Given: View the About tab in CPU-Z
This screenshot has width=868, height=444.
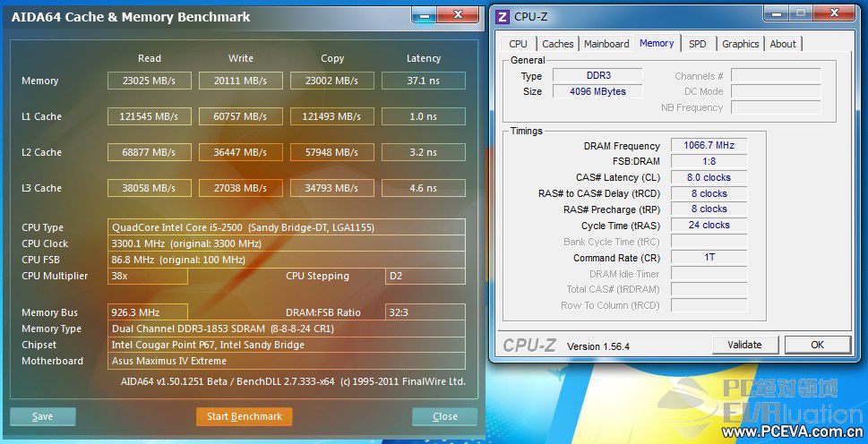Looking at the screenshot, I should point(783,44).
